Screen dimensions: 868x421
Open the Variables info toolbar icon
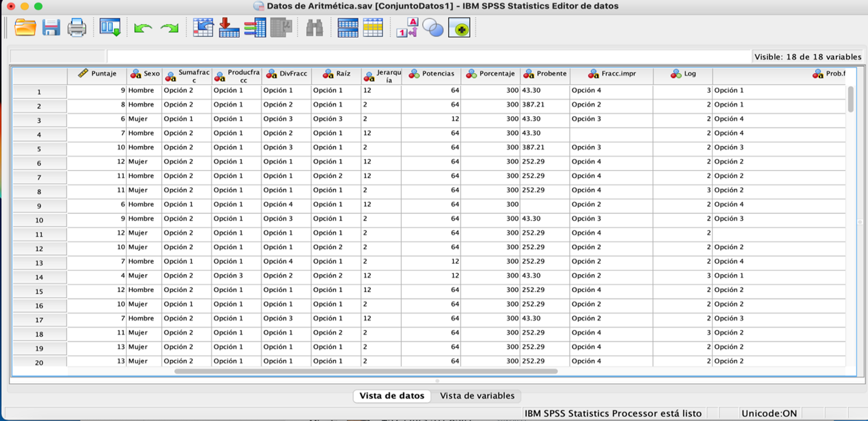click(x=255, y=27)
